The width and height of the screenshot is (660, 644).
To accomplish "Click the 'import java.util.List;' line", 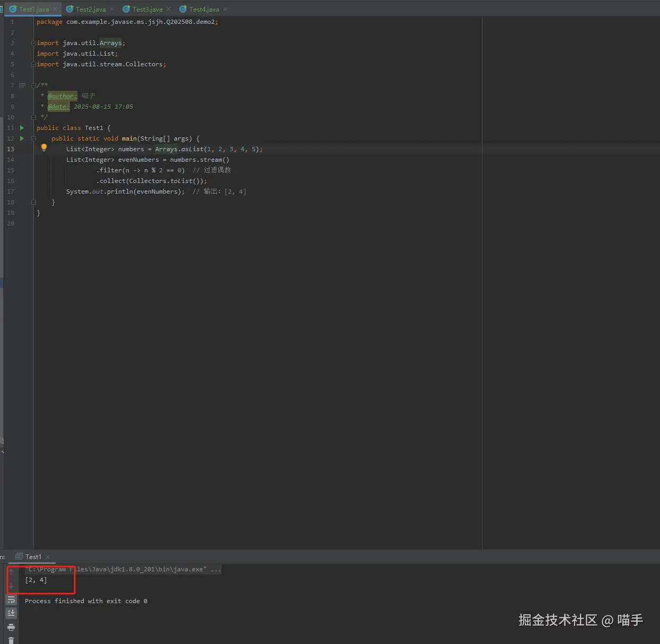I will (x=77, y=54).
